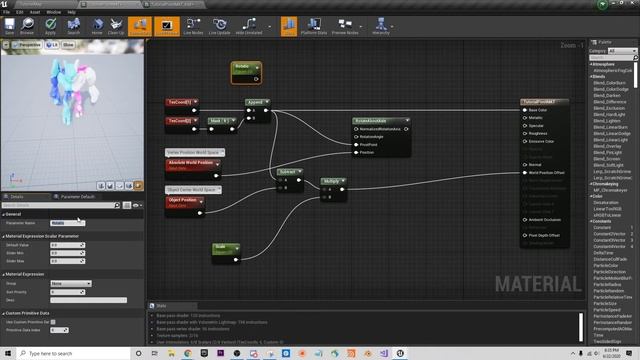
Task: Click the taskbar search box
Action: 73,353
